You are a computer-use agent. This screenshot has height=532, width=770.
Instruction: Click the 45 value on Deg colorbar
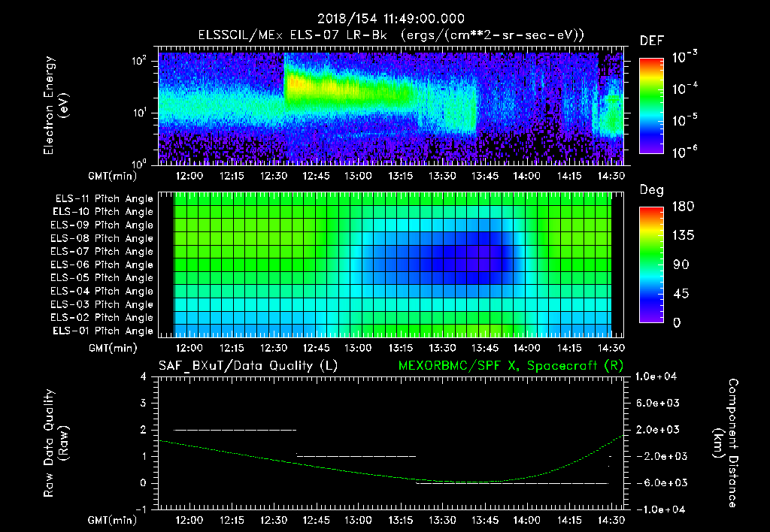681,294
